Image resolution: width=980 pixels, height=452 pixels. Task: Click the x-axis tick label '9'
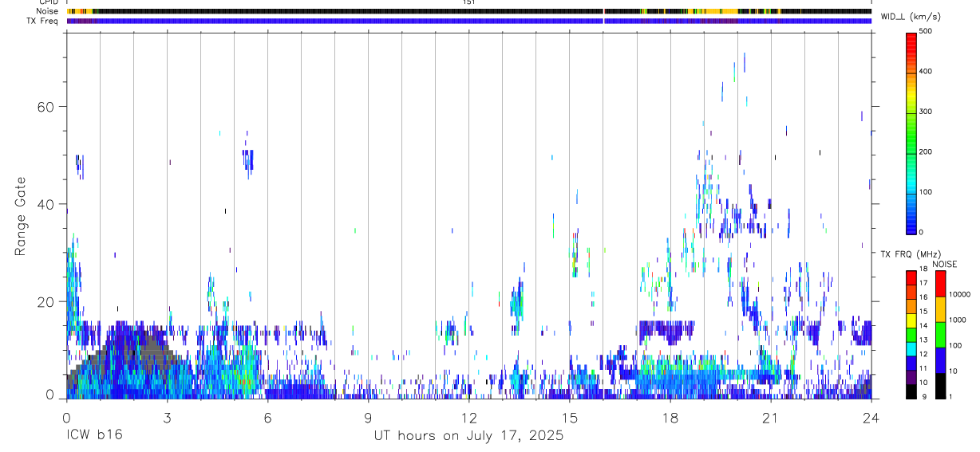click(x=368, y=419)
